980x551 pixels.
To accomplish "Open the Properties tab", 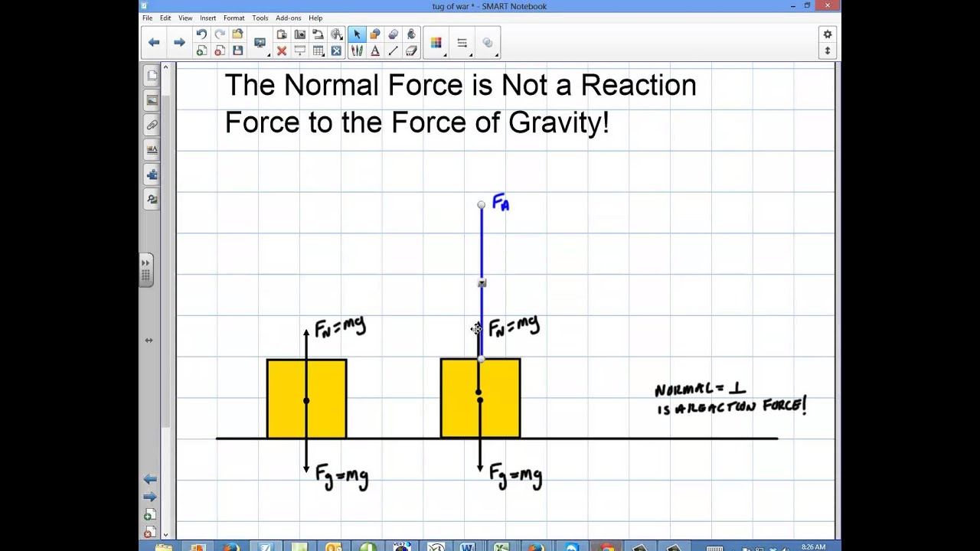I will (x=152, y=149).
